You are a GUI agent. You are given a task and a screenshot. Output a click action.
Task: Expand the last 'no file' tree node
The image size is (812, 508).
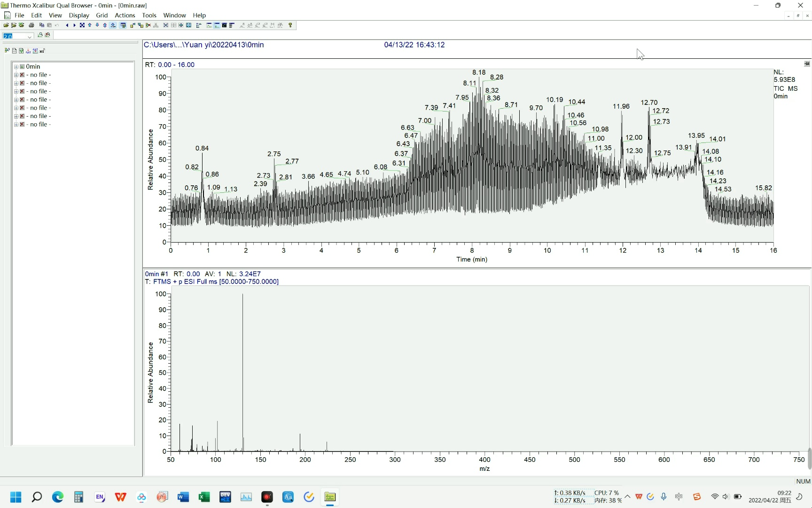(16, 125)
